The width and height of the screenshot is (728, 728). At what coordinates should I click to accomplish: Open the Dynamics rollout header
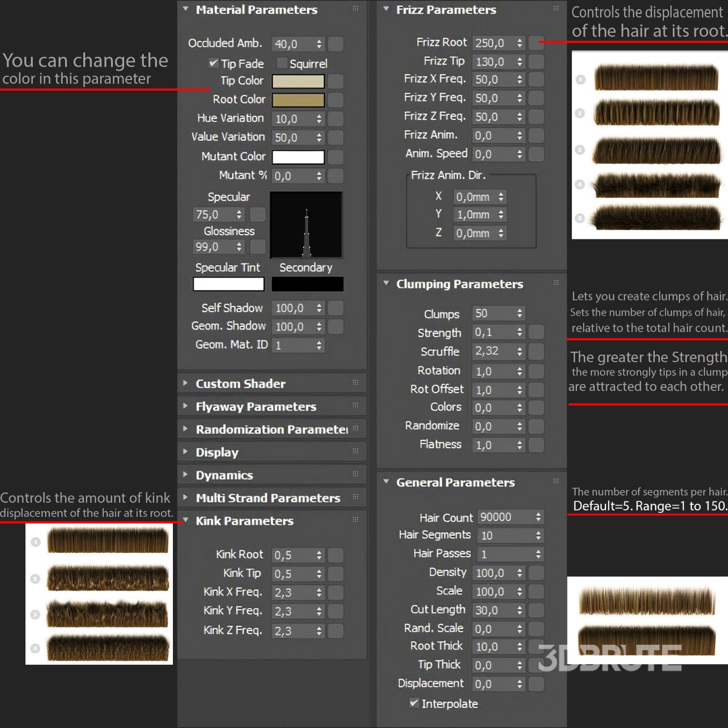[x=224, y=475]
